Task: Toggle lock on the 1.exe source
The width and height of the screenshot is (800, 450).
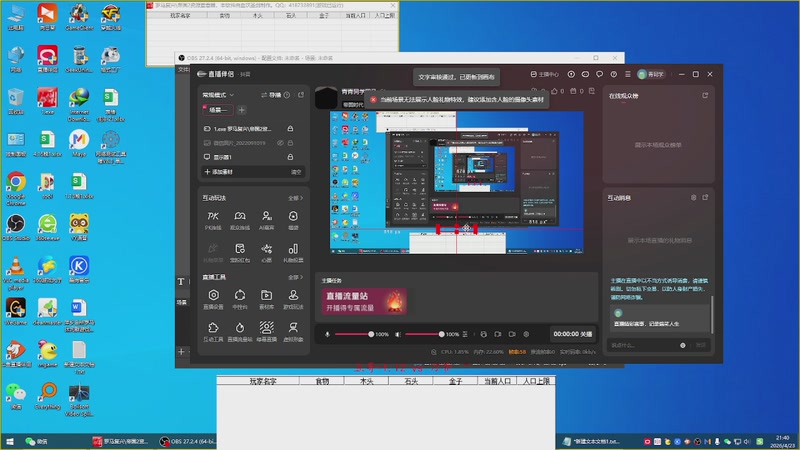Action: click(x=290, y=129)
